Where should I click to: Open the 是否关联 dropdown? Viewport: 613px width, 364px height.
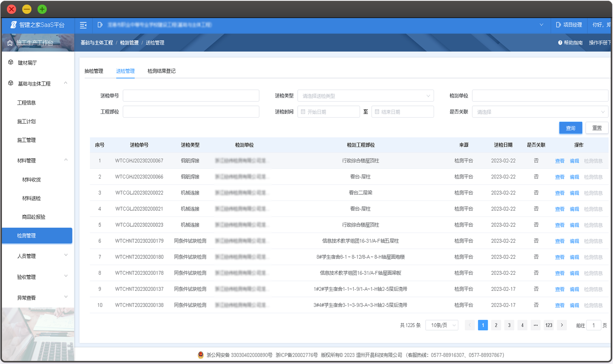[x=540, y=111]
